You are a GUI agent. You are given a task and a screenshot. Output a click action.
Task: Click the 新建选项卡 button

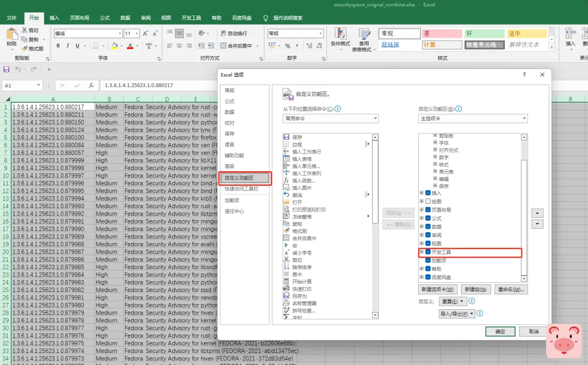point(438,289)
